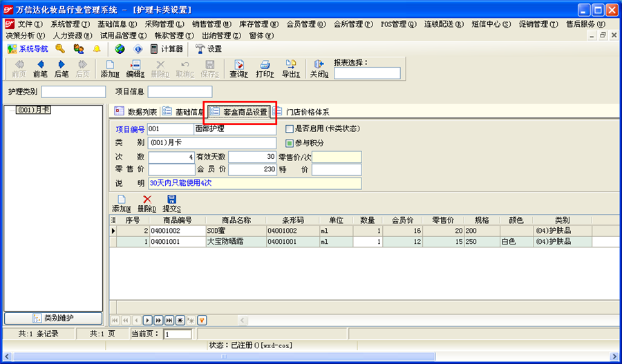Click the 打印P print button
The image size is (622, 364).
click(x=265, y=69)
